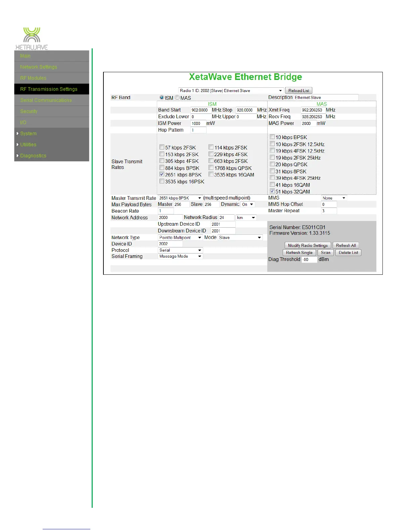Screen dimensions: 411x532
Task: Tick the 305 kbps 4FSK checkbox
Action: 162,161
